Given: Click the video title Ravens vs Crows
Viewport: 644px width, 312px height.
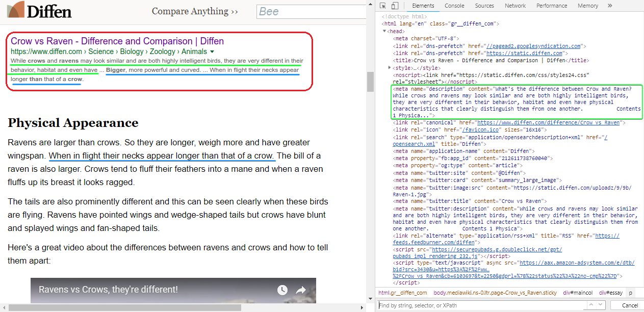Looking at the screenshot, I should coord(109,290).
